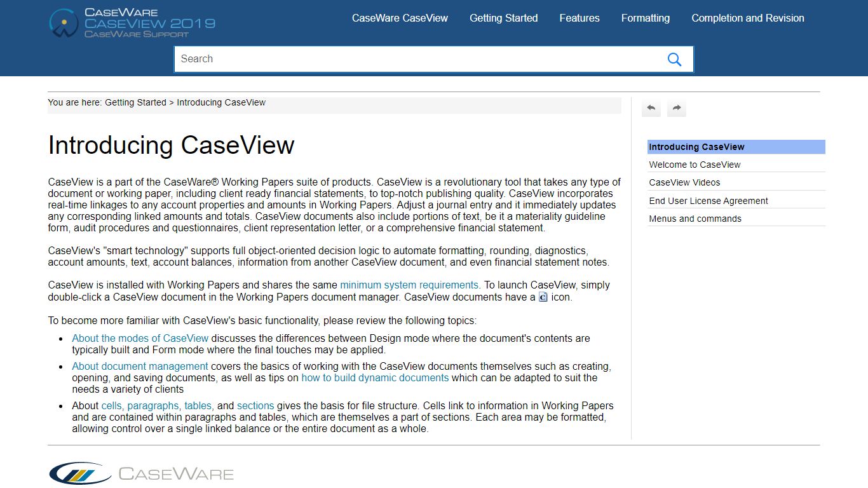Click the magnifying glass search icon
The image size is (868, 488).
tap(674, 59)
